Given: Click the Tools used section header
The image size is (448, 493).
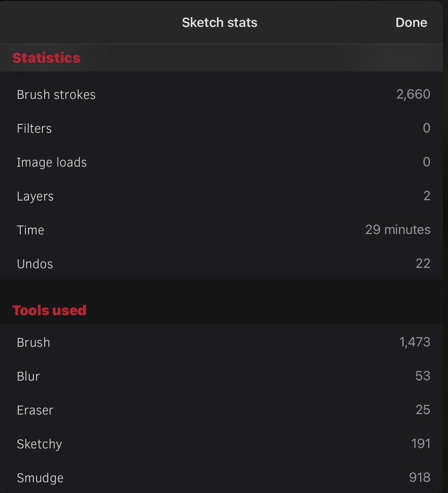Looking at the screenshot, I should click(x=49, y=311).
